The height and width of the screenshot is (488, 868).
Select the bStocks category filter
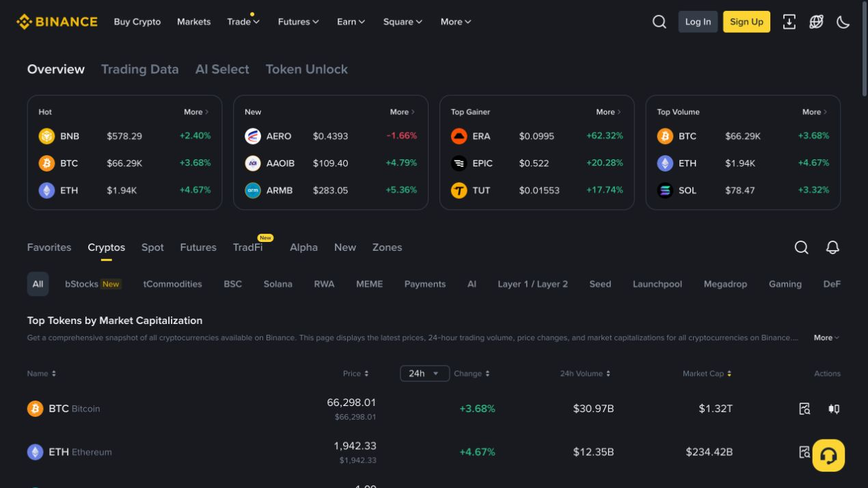pyautogui.click(x=93, y=284)
